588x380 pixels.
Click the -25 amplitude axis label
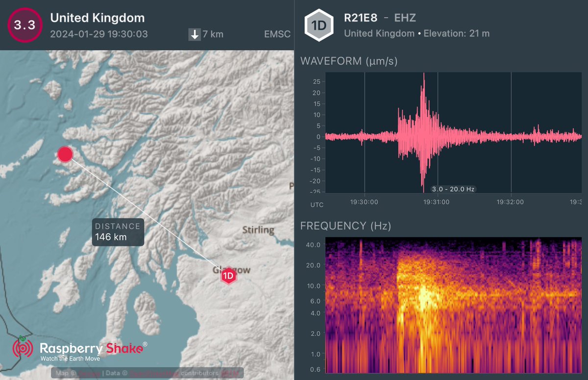(x=315, y=192)
